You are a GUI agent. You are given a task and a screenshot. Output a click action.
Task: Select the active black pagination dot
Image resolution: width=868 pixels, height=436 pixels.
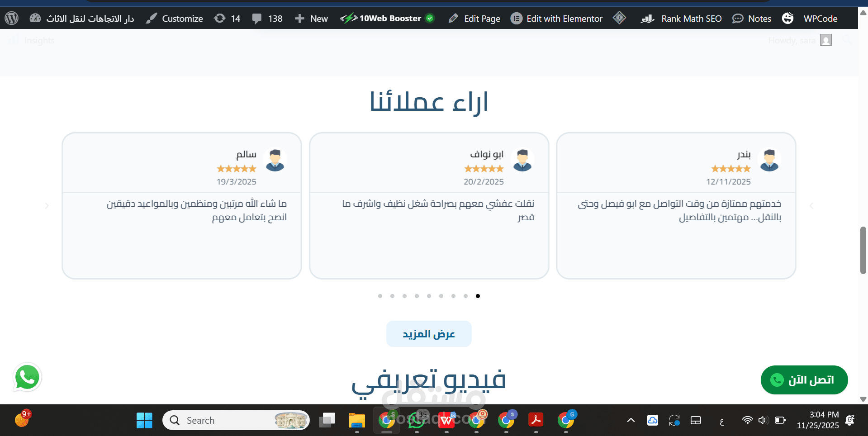(x=478, y=296)
